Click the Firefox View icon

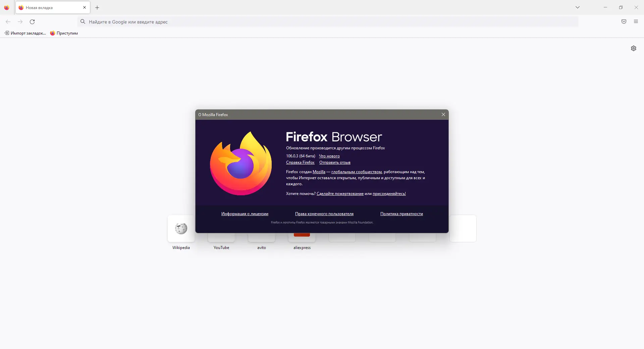[x=7, y=7]
